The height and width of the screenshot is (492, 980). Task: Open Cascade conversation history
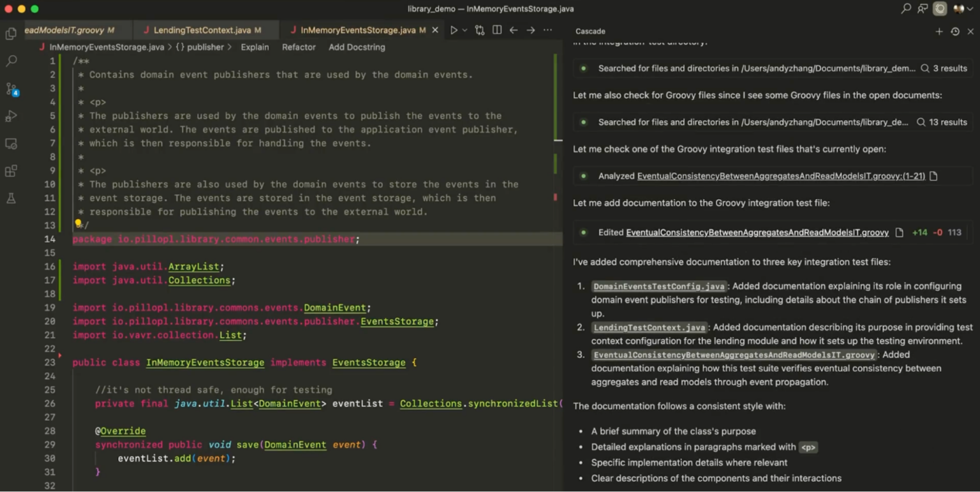pyautogui.click(x=954, y=31)
